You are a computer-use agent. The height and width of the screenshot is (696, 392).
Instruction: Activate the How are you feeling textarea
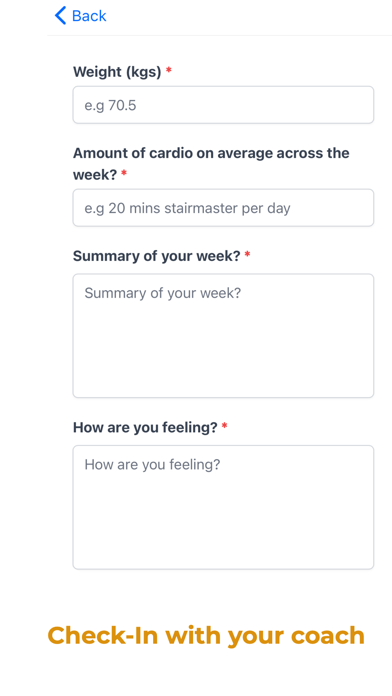point(223,507)
